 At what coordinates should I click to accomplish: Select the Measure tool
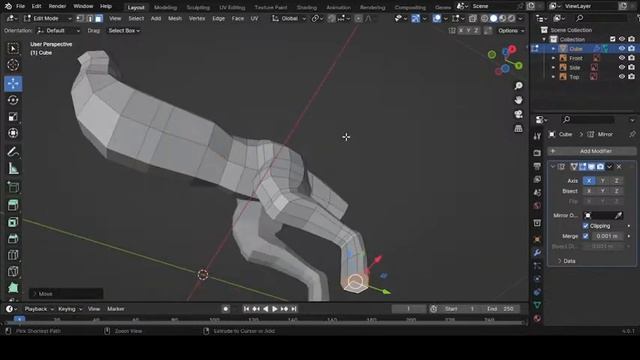point(13,168)
